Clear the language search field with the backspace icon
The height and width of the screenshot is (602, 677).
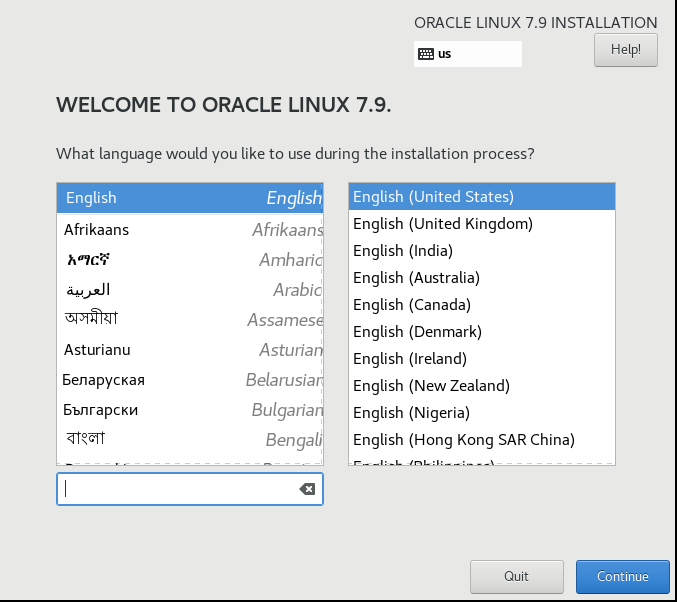click(307, 489)
